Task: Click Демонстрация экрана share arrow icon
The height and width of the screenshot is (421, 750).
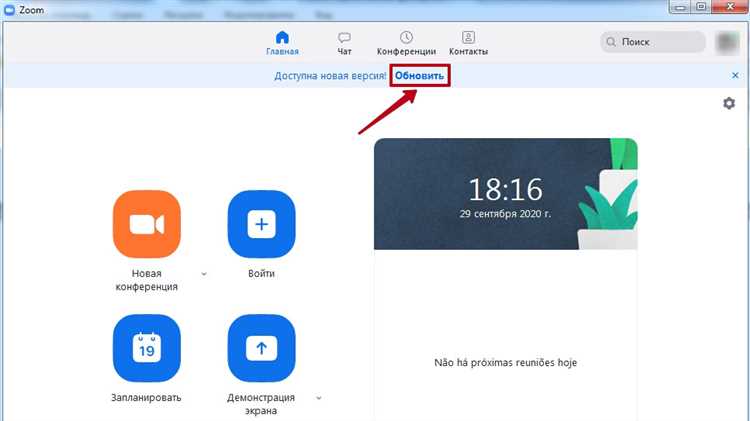Action: click(x=262, y=348)
